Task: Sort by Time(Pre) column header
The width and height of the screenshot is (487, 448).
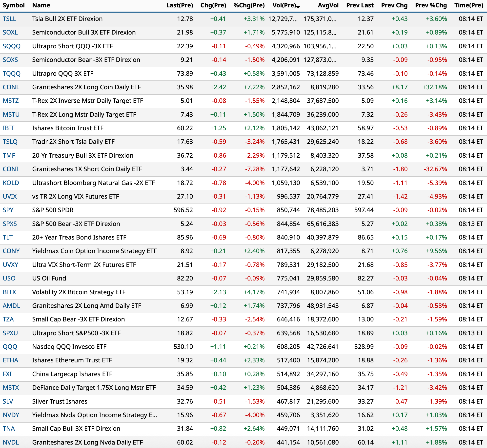Action: [468, 5]
